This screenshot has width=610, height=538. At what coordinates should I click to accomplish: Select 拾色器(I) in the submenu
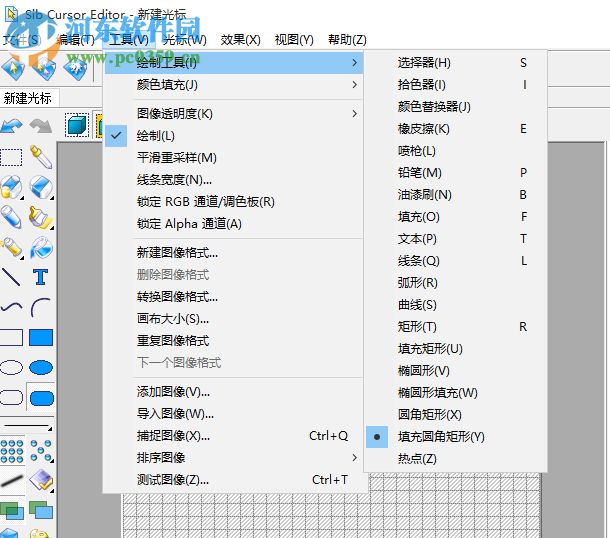click(456, 85)
